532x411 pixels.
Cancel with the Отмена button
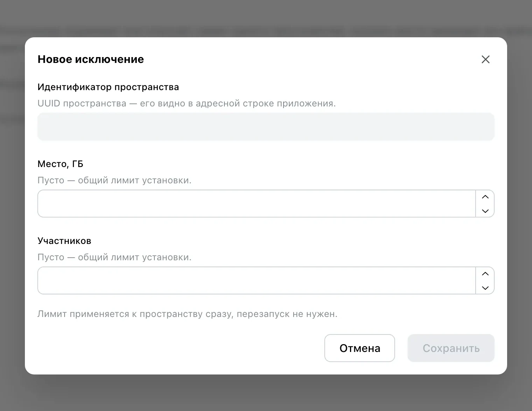(x=360, y=348)
